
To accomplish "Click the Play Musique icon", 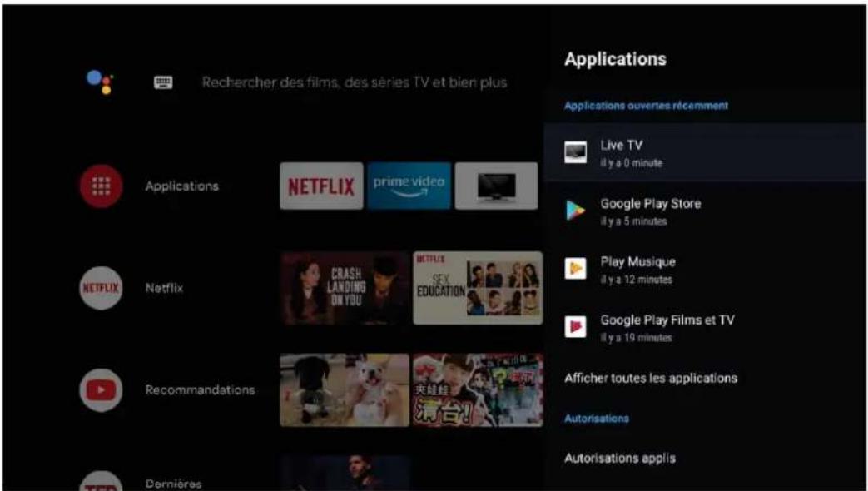I will click(575, 269).
